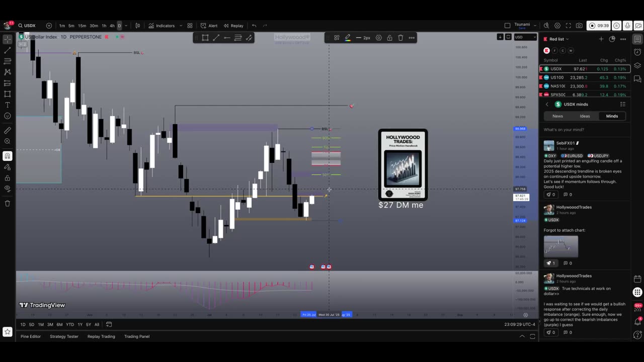Open the Strategy Tester tab
The image size is (644, 362).
tap(64, 336)
